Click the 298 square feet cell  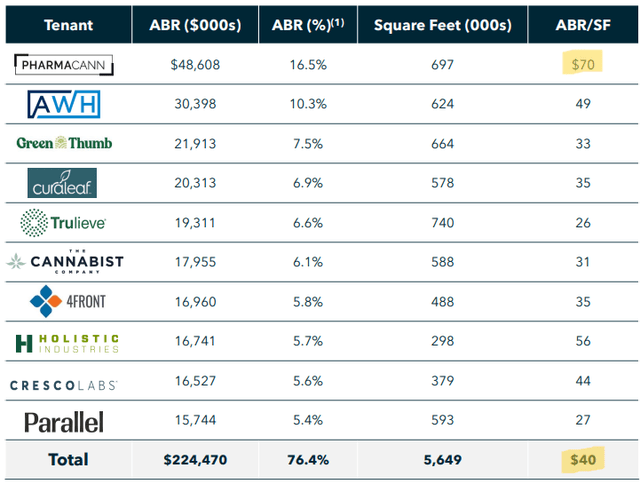click(x=442, y=341)
